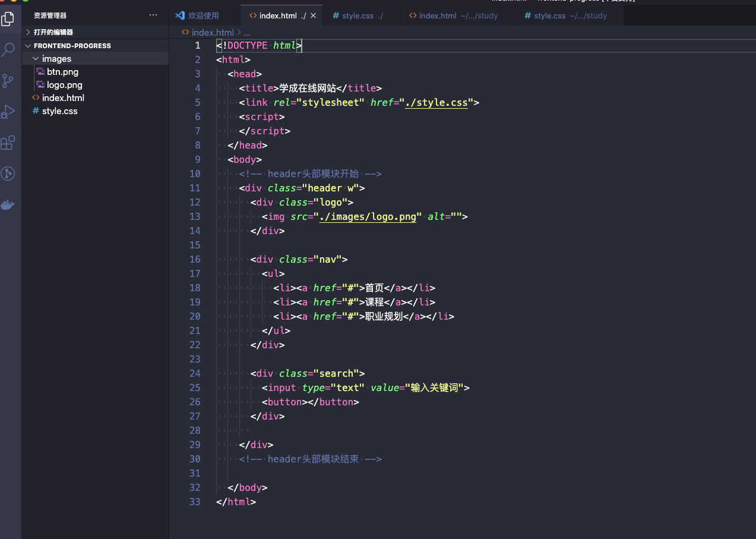Close the active index.html tab
The height and width of the screenshot is (539, 756).
tap(314, 15)
